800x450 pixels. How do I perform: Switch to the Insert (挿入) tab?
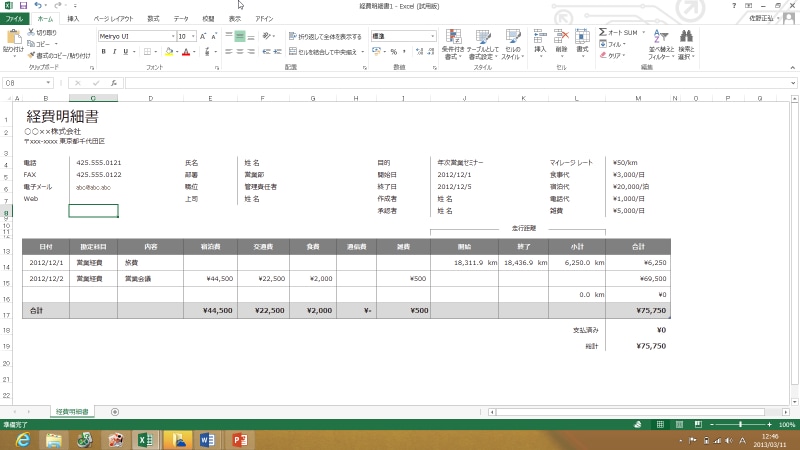pyautogui.click(x=73, y=19)
